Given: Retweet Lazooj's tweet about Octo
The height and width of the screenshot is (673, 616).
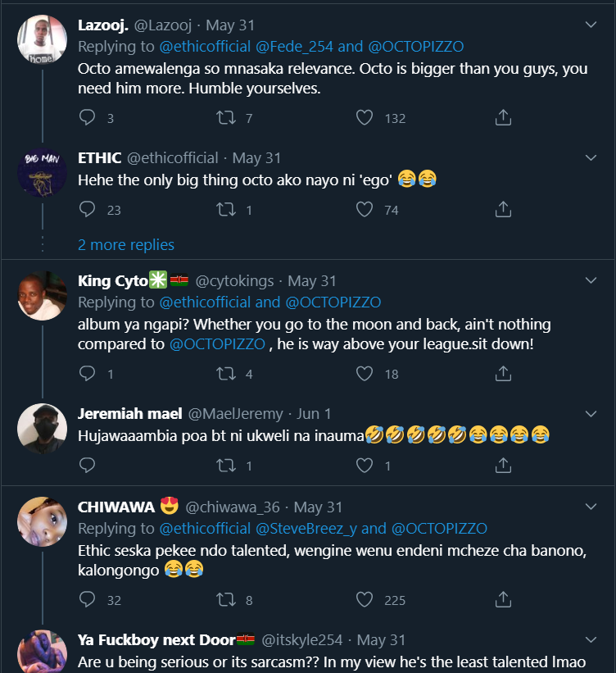Looking at the screenshot, I should 225,118.
